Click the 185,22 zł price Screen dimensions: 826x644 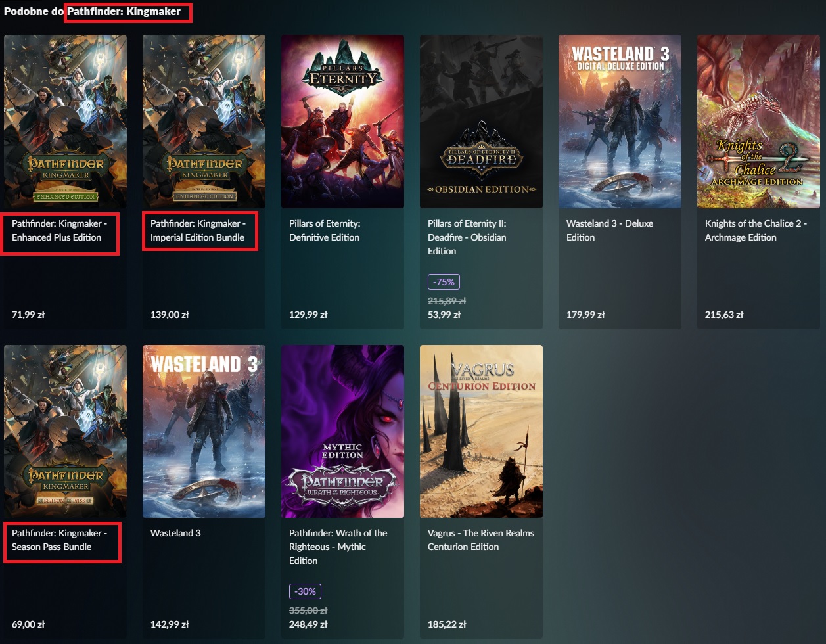point(447,624)
